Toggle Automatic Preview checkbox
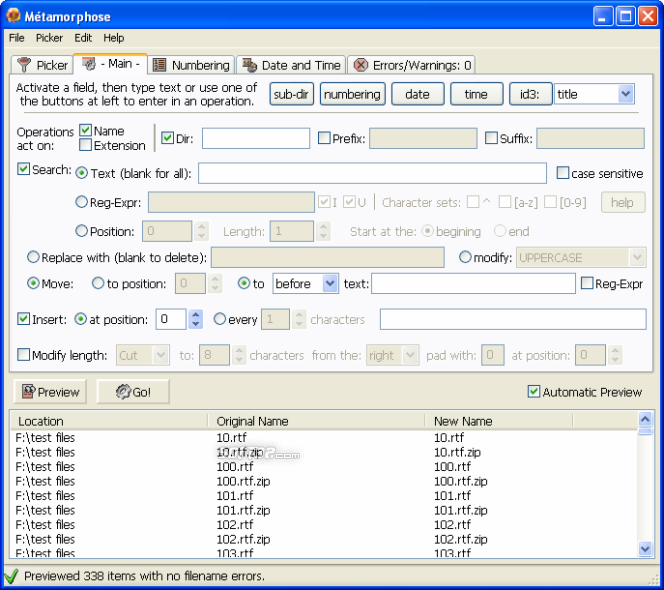Viewport: 664px width, 590px height. pos(534,391)
